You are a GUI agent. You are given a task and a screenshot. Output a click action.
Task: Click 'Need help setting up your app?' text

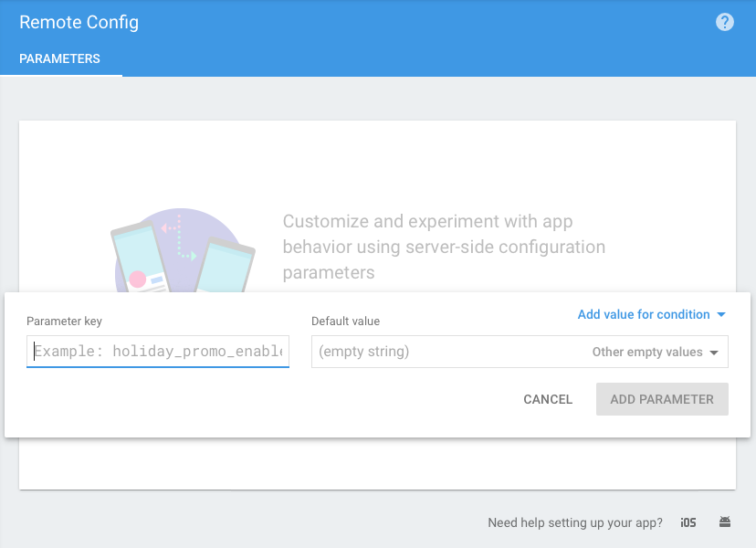coord(575,523)
